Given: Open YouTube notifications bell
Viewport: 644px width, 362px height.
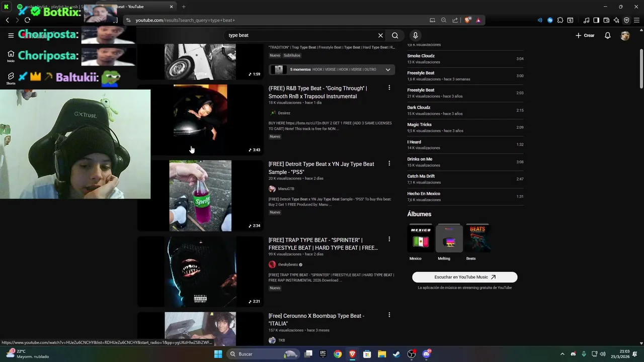Looking at the screenshot, I should [x=608, y=36].
